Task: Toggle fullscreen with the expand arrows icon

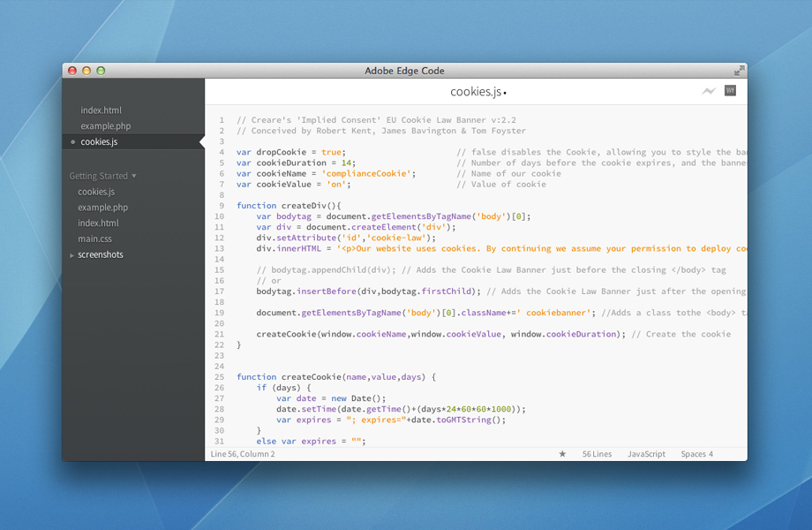Action: (739, 71)
